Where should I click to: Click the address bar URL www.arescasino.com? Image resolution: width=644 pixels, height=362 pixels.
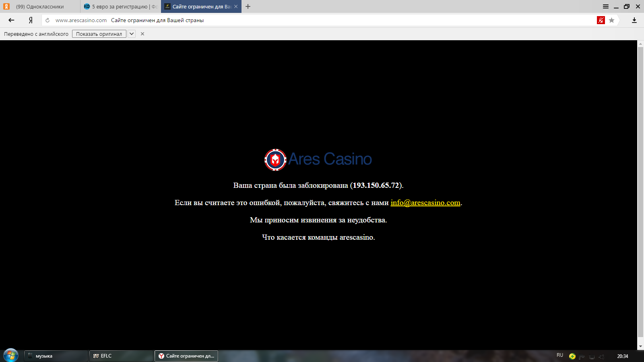point(81,20)
